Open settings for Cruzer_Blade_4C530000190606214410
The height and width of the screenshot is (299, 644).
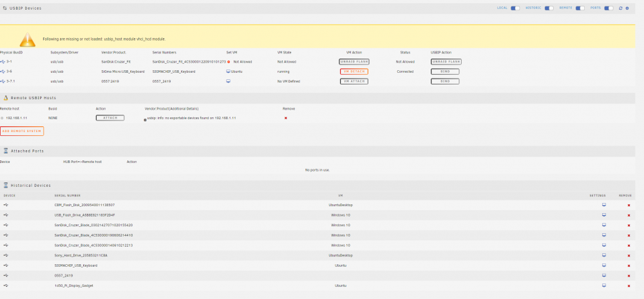[604, 235]
